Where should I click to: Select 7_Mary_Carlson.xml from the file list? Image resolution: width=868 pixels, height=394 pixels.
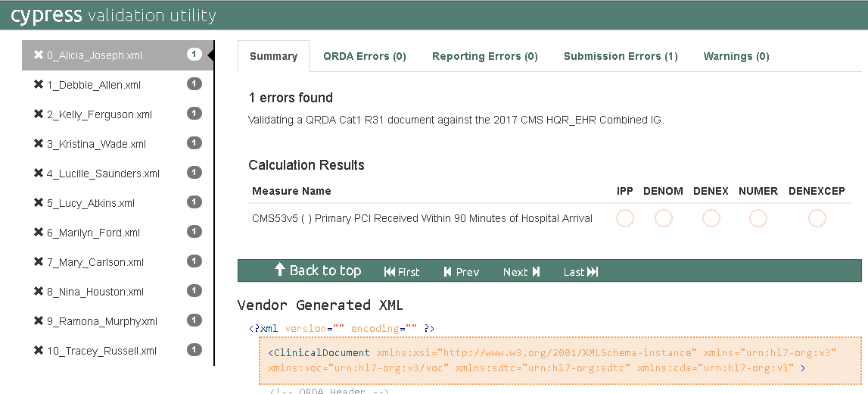click(95, 262)
